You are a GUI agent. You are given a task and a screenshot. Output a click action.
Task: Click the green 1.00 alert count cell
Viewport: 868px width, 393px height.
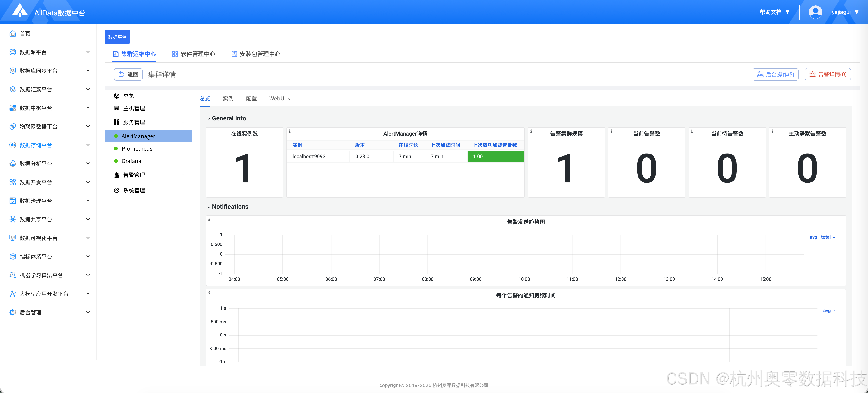point(496,157)
